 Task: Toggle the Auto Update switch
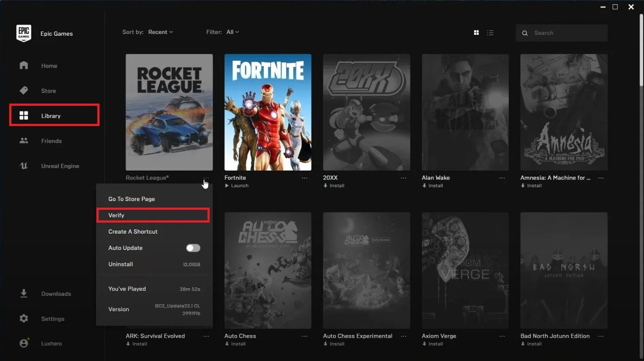(x=193, y=248)
